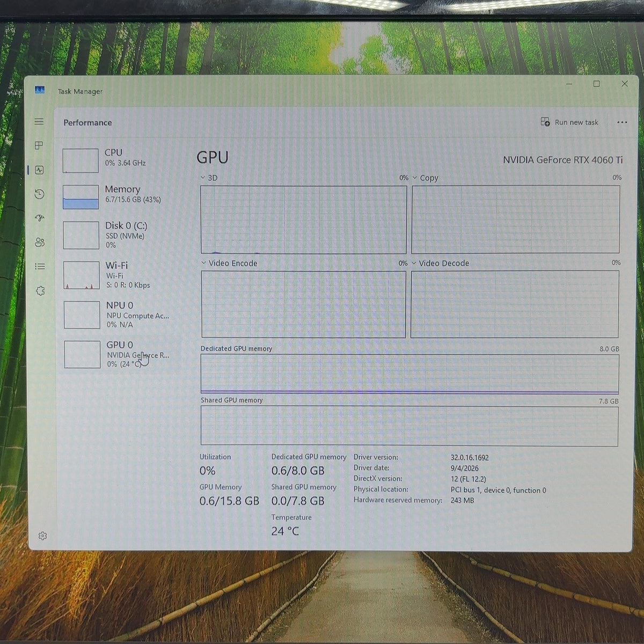Select the NPU 0 thumbnail

point(82,314)
